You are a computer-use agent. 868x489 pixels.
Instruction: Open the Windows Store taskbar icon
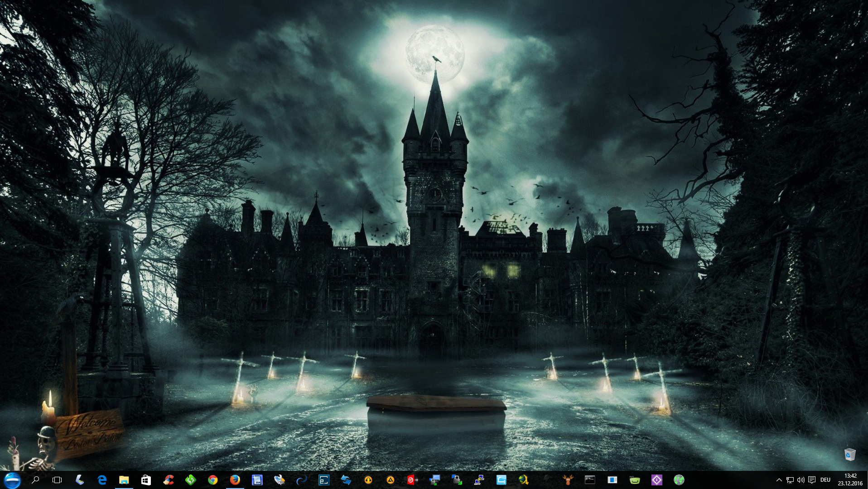pos(146,480)
